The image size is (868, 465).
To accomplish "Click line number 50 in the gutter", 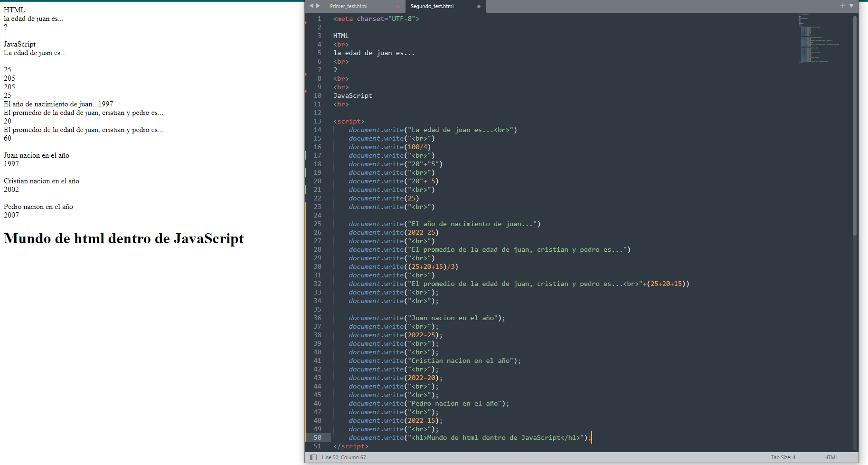I will click(317, 437).
